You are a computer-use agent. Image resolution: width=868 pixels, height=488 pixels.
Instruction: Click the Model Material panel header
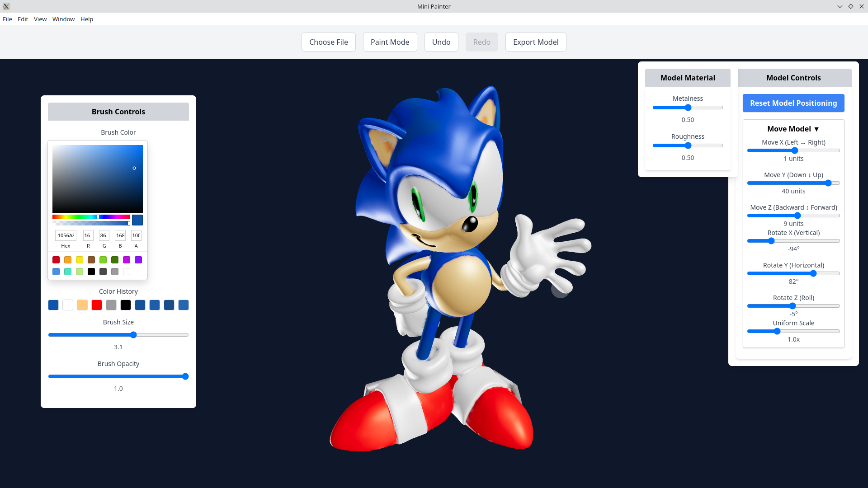click(x=688, y=78)
